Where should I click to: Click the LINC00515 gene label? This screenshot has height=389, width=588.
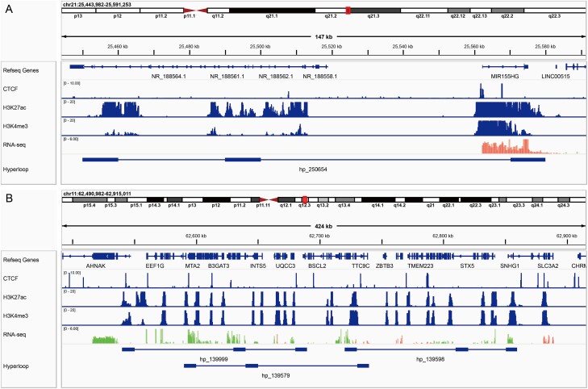pyautogui.click(x=556, y=76)
